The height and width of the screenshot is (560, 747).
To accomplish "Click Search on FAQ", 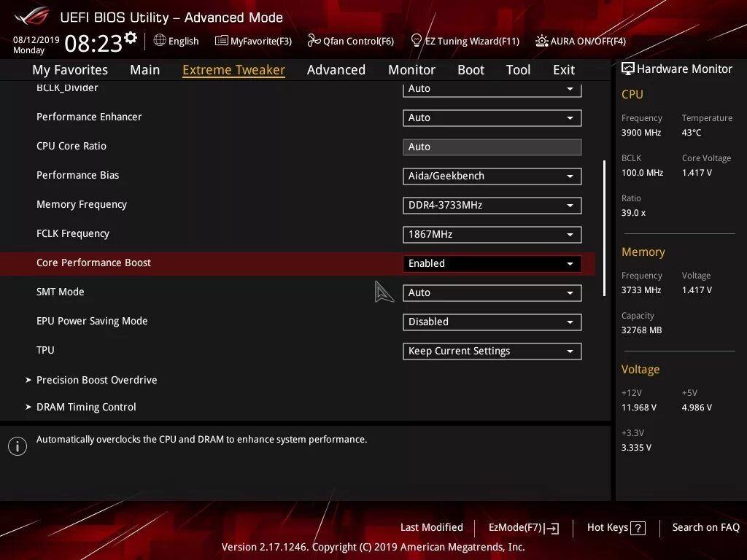I will pyautogui.click(x=705, y=527).
